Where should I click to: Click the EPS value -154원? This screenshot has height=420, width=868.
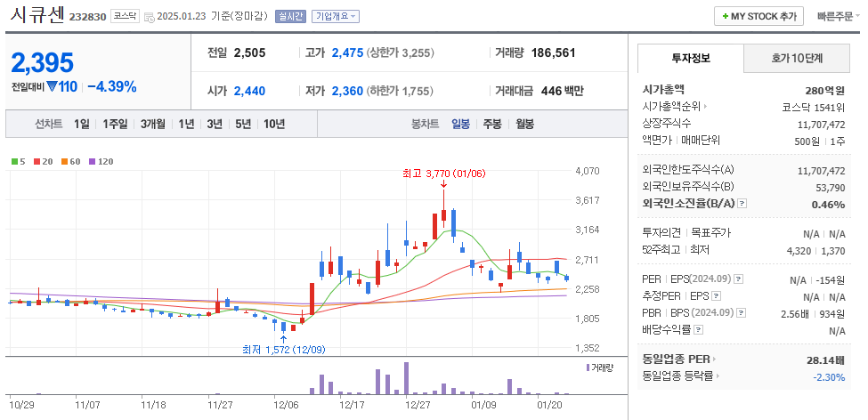click(830, 280)
